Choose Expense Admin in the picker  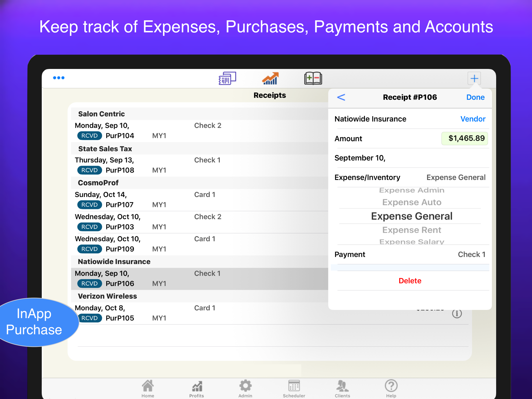pos(411,190)
